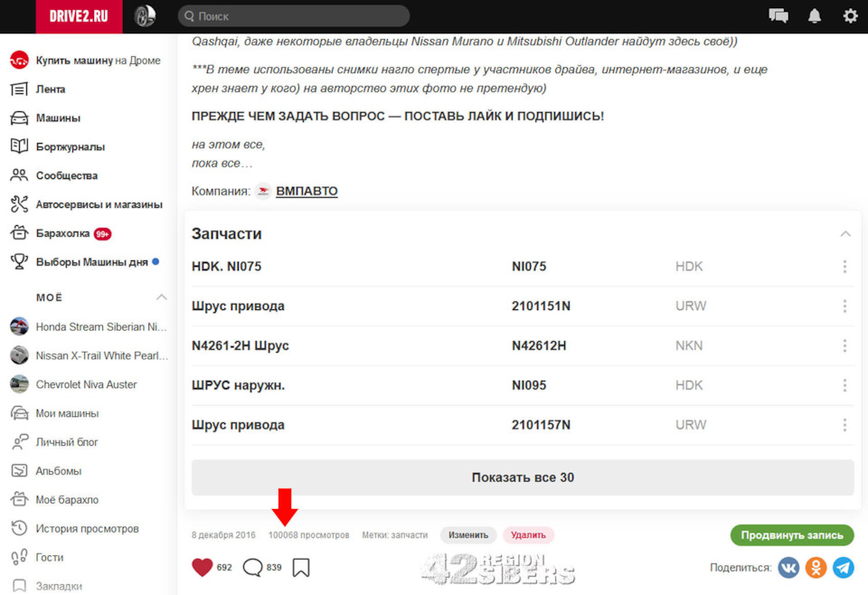The width and height of the screenshot is (868, 595).
Task: Click the Мои машины car icon
Action: point(19,413)
